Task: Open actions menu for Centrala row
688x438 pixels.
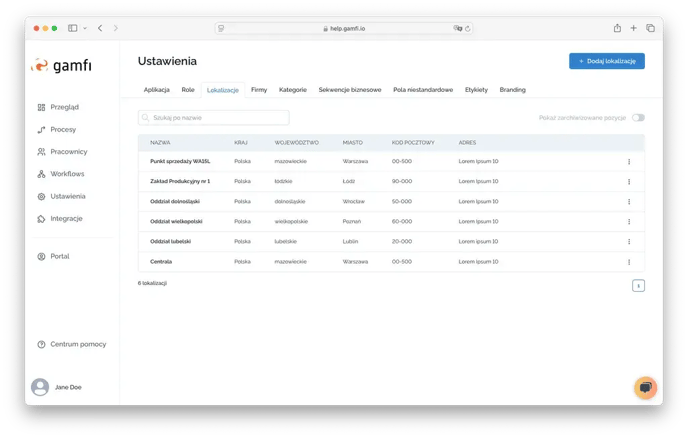Action: pos(629,261)
